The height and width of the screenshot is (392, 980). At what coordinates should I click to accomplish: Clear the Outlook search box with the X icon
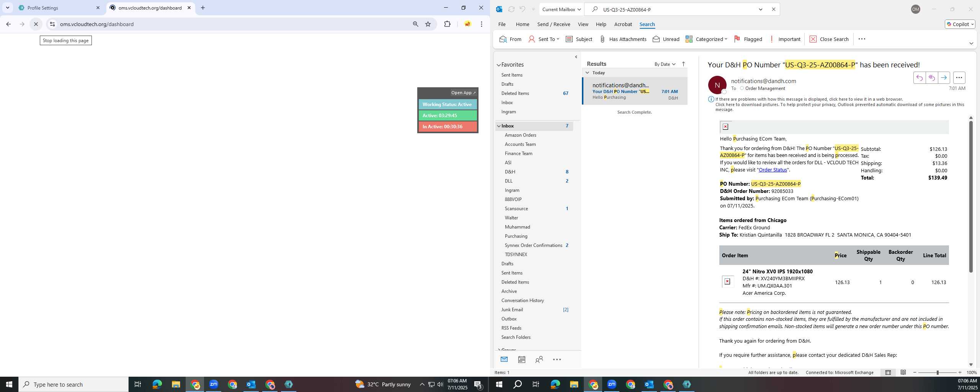point(773,9)
